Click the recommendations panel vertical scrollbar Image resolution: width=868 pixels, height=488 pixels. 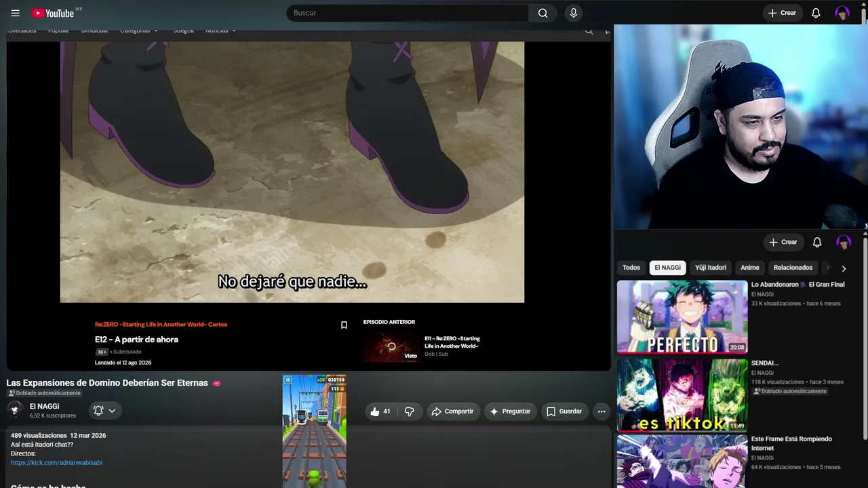click(865, 339)
